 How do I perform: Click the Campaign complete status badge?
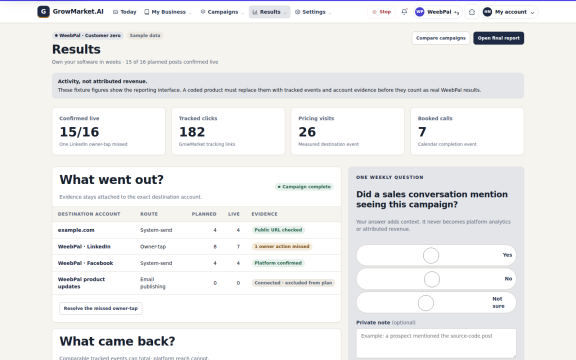[x=304, y=187]
